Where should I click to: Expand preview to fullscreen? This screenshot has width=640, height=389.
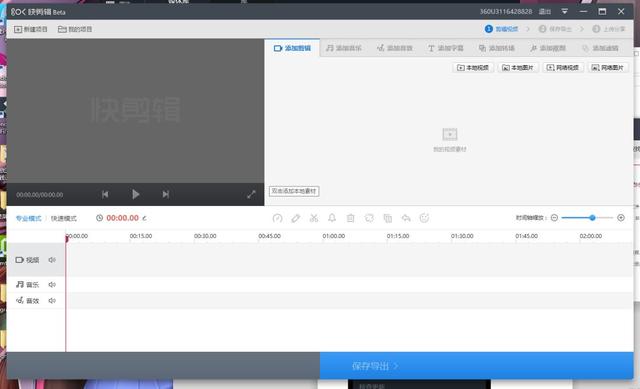point(251,195)
